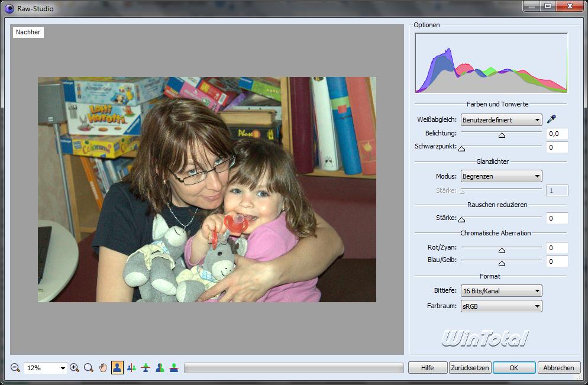Image resolution: width=588 pixels, height=385 pixels.
Task: Click the Rot/Zyan slider handle
Action: tap(502, 250)
